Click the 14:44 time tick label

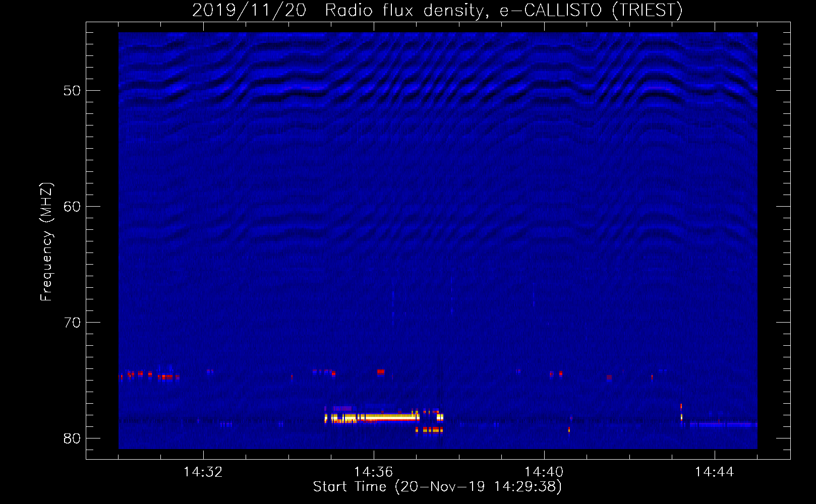[714, 472]
